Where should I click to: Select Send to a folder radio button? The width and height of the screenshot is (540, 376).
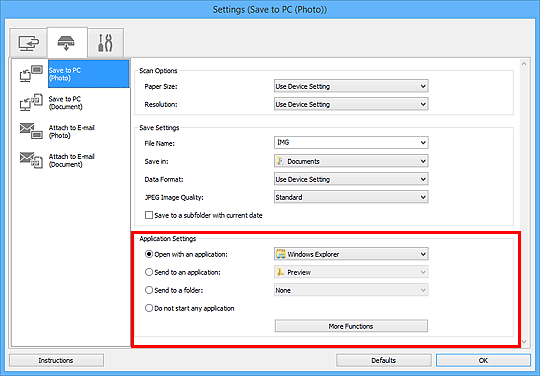point(149,290)
